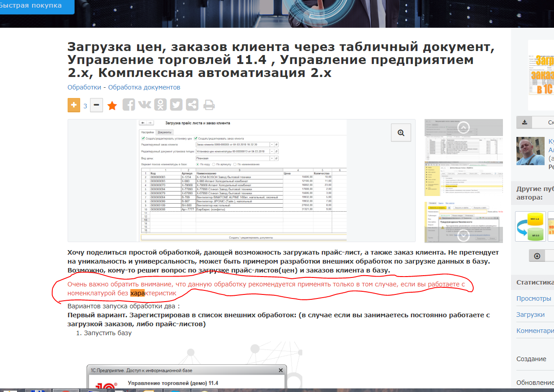Open the generic share icon options
This screenshot has height=392, width=554.
[193, 105]
